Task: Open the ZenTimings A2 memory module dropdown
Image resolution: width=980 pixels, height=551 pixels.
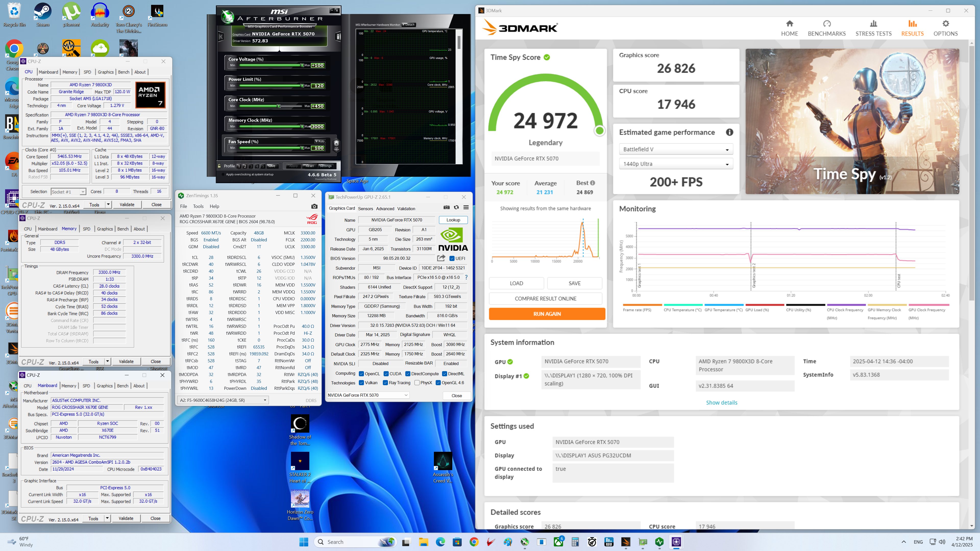Action: [223, 400]
